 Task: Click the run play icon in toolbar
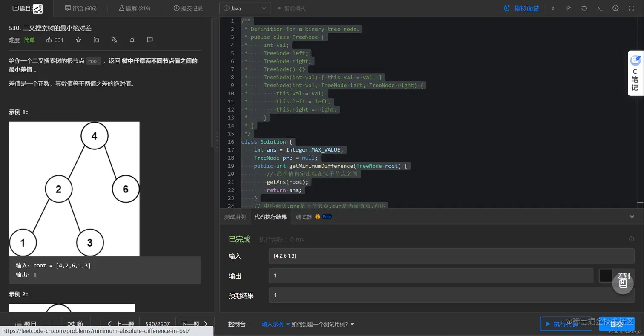click(568, 8)
